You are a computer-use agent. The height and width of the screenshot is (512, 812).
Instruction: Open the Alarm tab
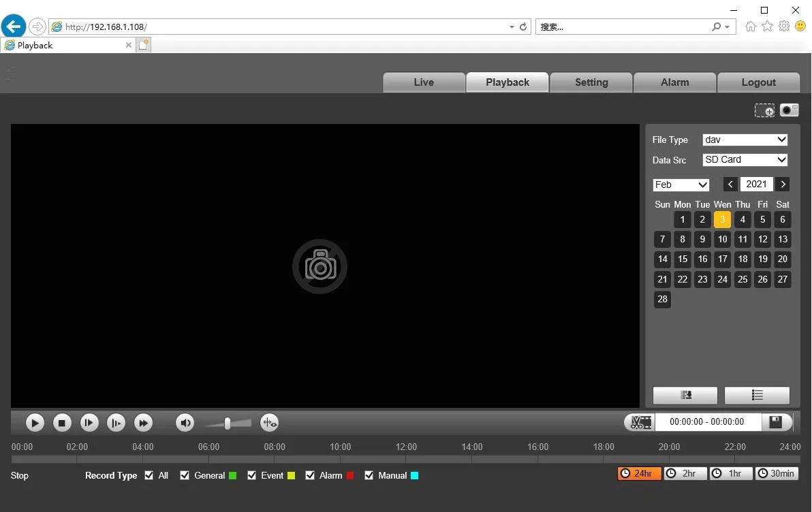675,82
